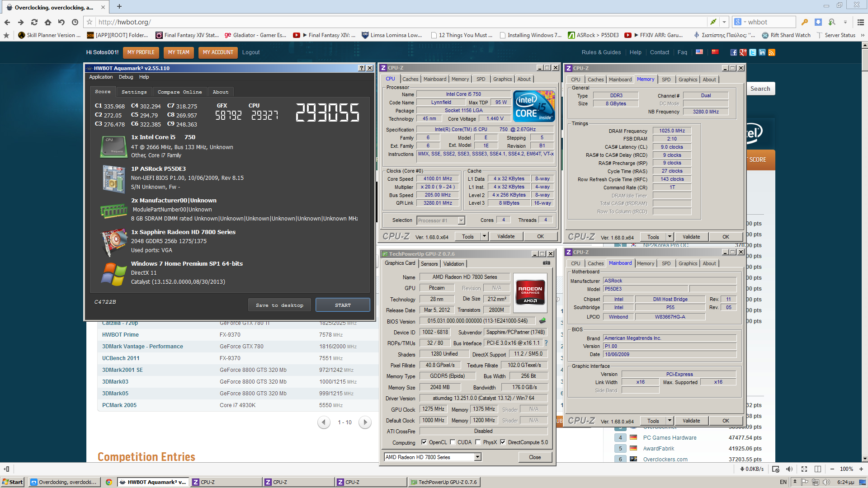Open browser history clock icon

(75, 22)
